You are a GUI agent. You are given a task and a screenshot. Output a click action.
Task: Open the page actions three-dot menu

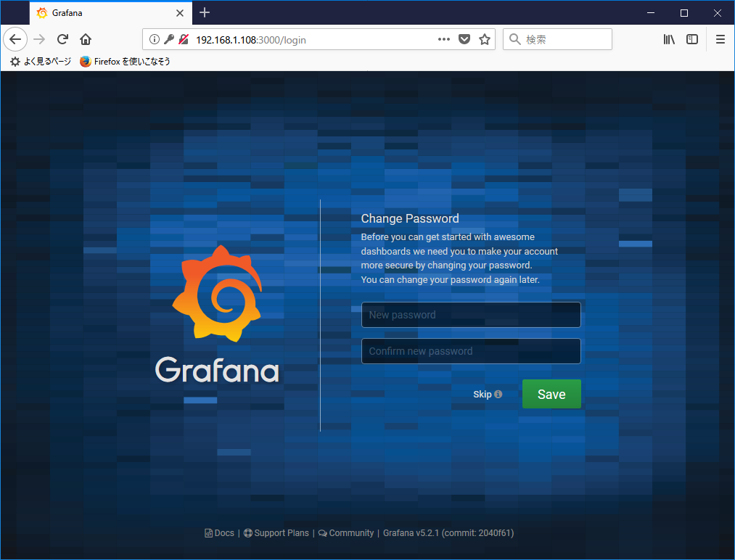click(444, 39)
